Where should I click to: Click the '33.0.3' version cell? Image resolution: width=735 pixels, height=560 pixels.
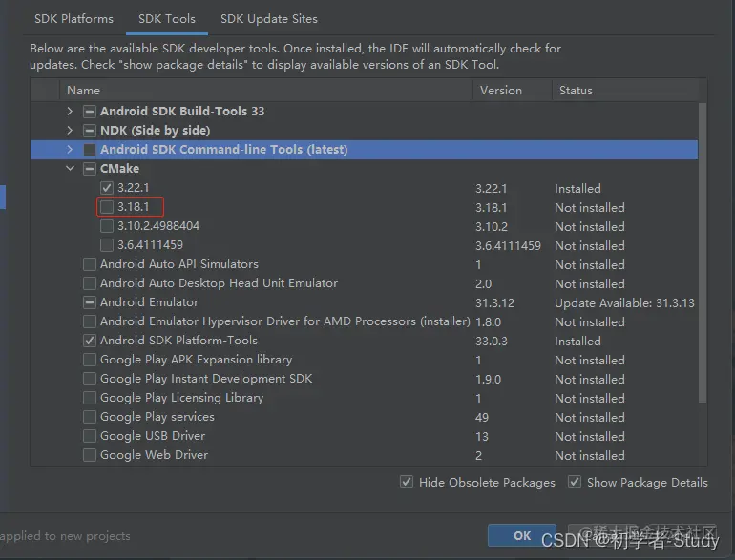pos(492,342)
